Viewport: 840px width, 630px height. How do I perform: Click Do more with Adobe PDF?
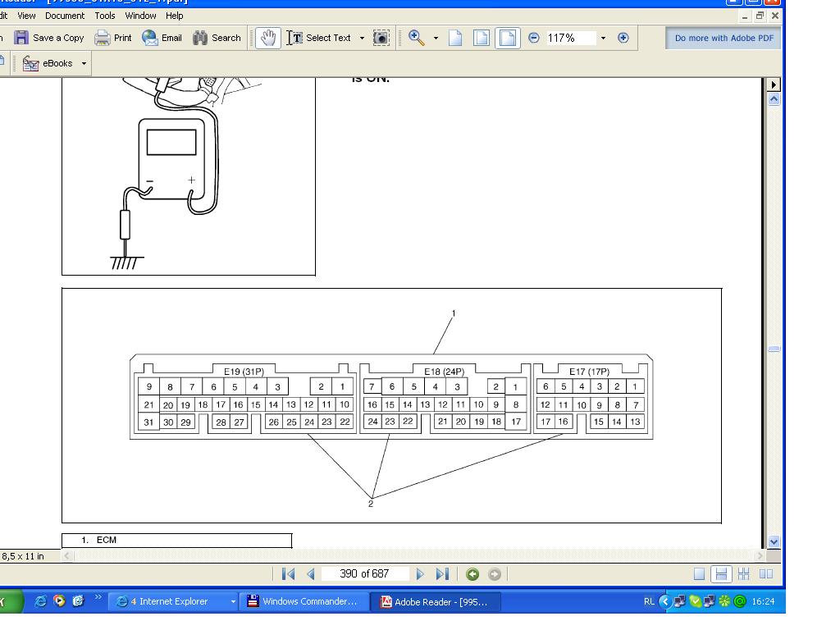724,38
